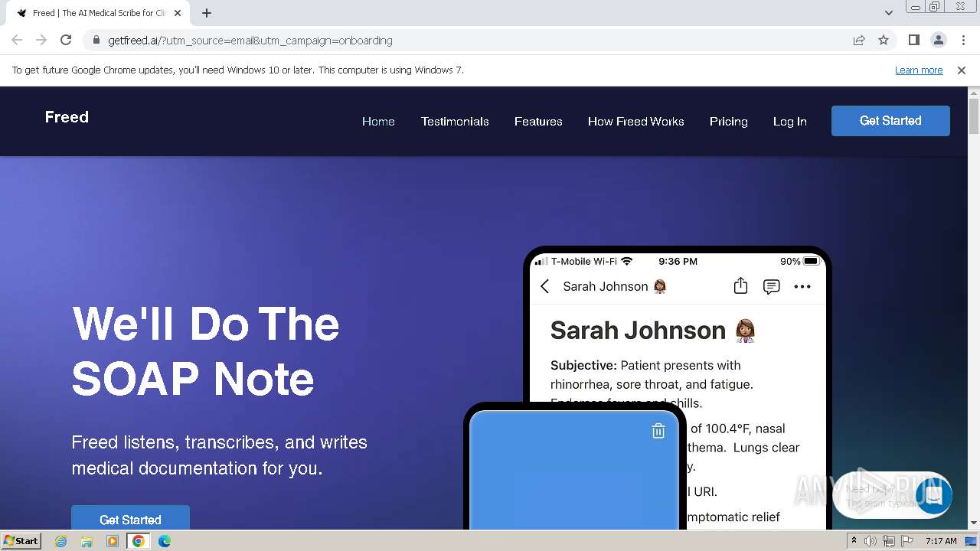980x551 pixels.
Task: Open Internet Explorer from the taskbar
Action: click(x=61, y=541)
